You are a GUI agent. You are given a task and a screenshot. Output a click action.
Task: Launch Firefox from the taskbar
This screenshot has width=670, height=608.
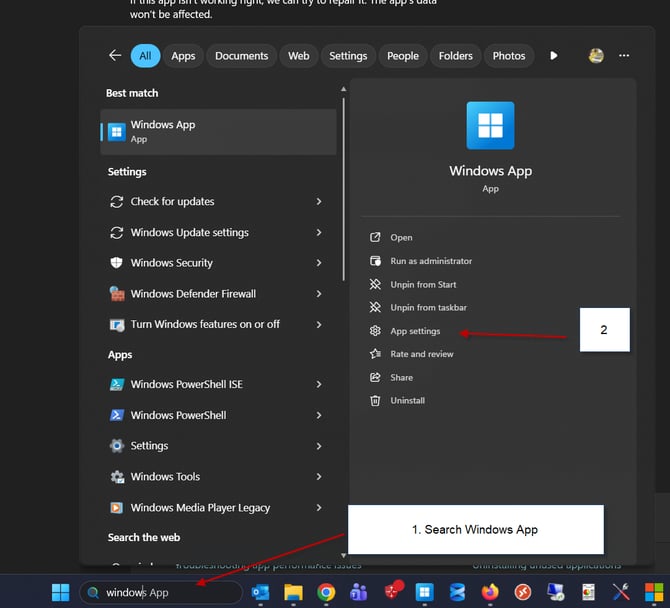pyautogui.click(x=490, y=592)
